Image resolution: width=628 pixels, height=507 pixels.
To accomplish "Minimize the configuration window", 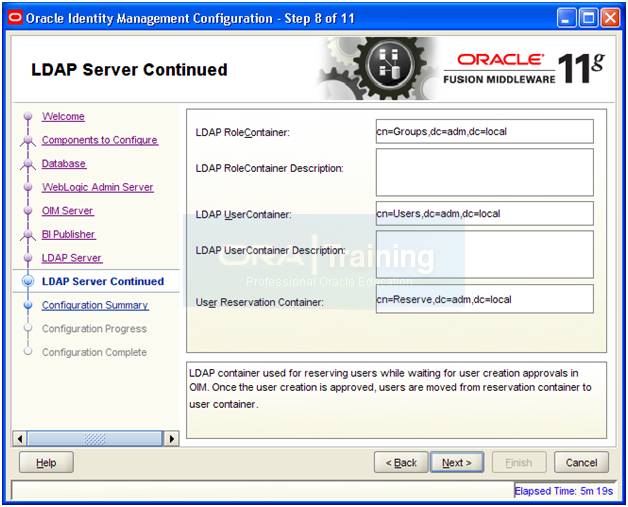I will tap(566, 18).
